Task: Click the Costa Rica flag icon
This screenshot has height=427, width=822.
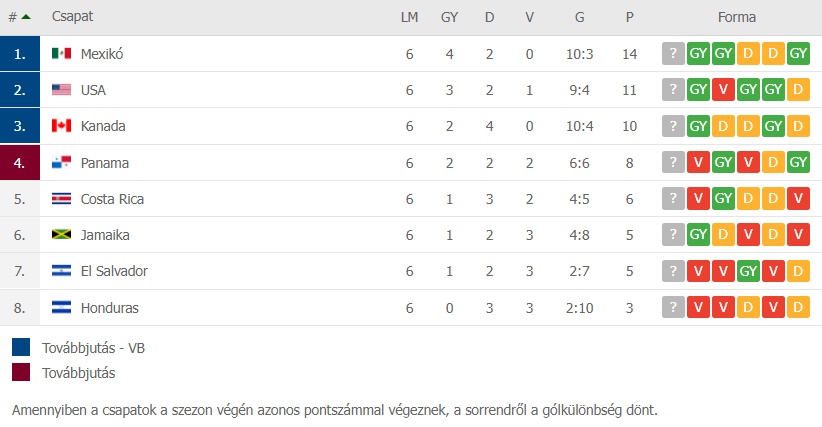Action: pyautogui.click(x=61, y=199)
